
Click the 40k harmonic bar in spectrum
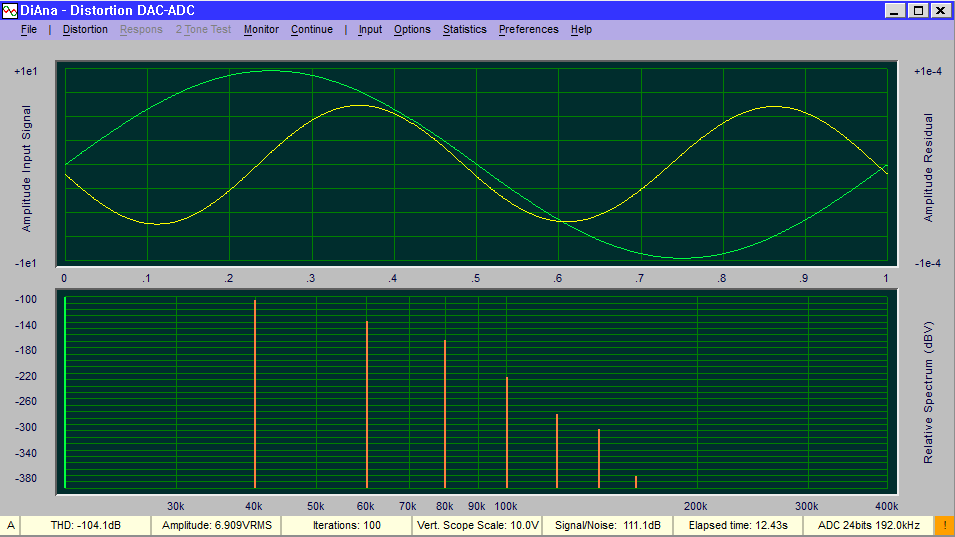tap(255, 394)
